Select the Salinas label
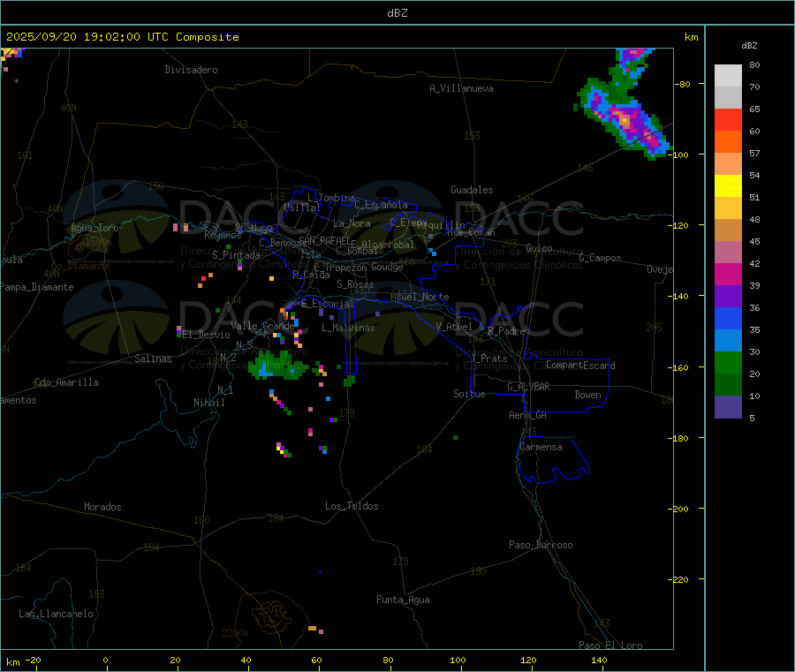The height and width of the screenshot is (672, 795). 153,359
